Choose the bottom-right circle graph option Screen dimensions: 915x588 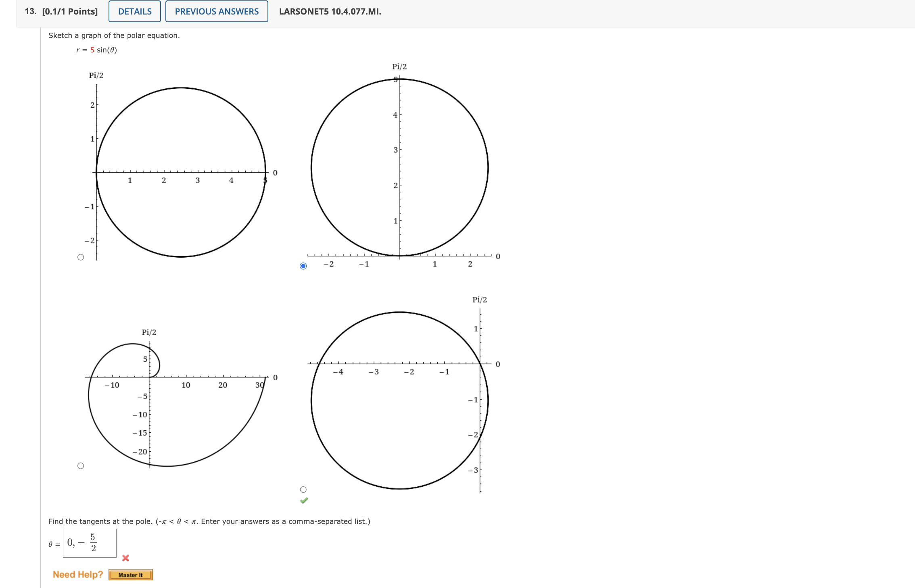click(x=303, y=489)
